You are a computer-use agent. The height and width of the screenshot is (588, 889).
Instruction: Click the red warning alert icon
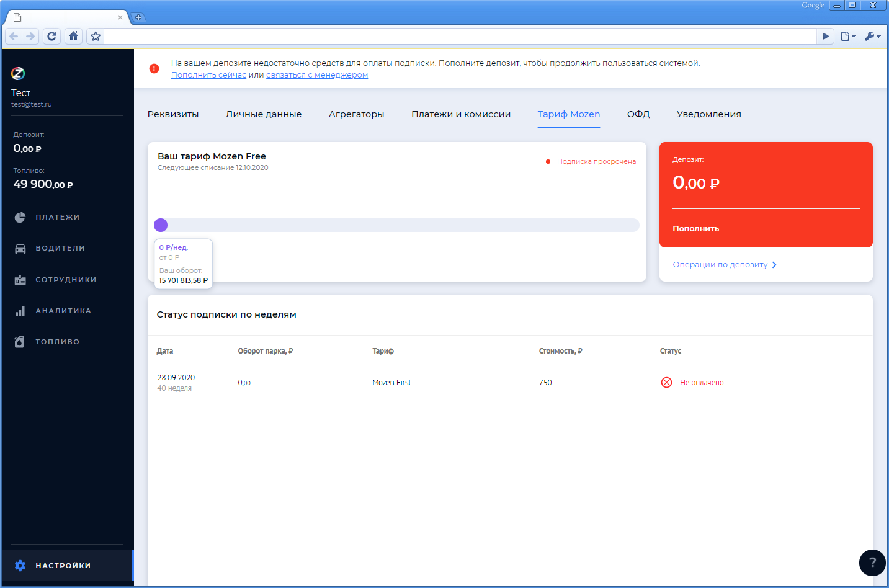(154, 68)
